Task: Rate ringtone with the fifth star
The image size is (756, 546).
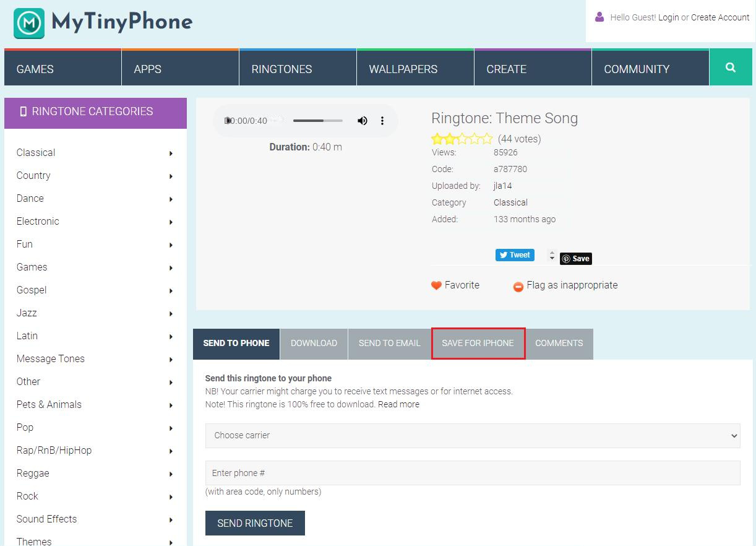Action: click(488, 139)
